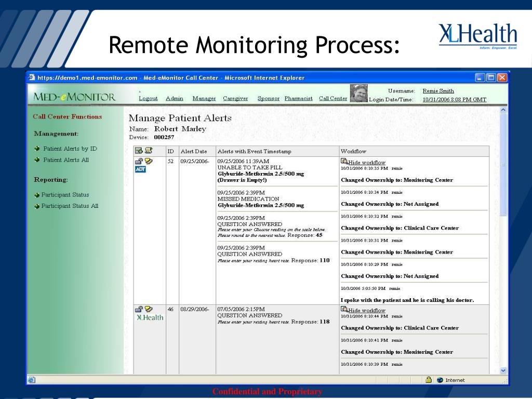Click the padlock icon for alert 52

(139, 161)
